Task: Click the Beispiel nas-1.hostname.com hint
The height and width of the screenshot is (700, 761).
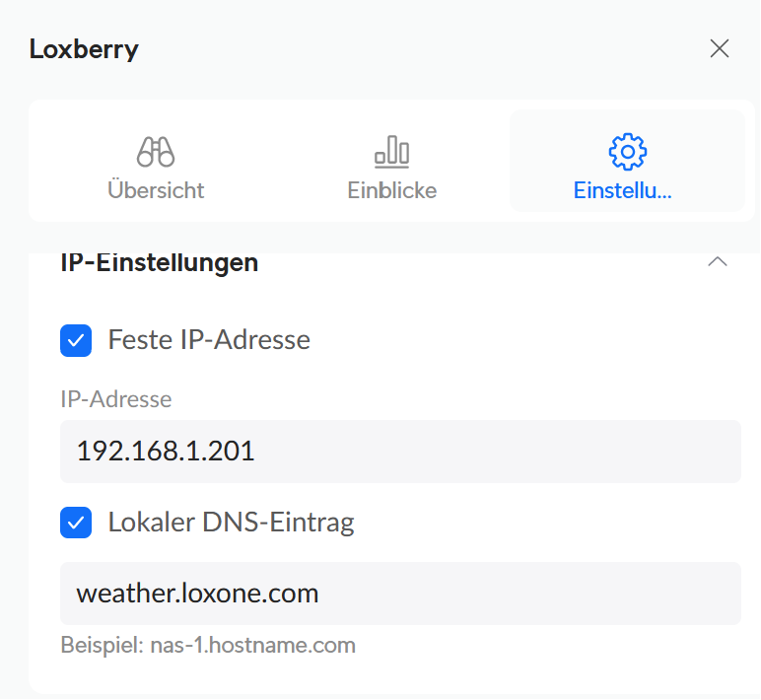Action: coord(207,646)
